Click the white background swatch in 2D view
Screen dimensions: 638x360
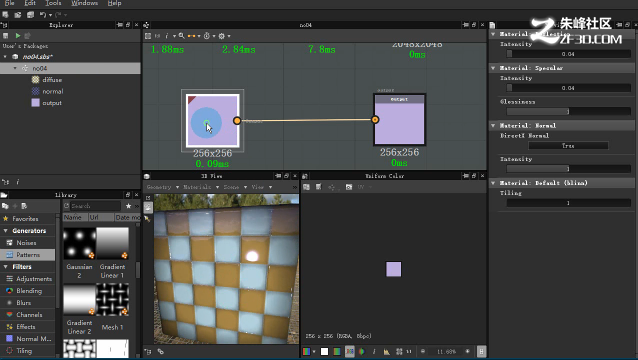(324, 351)
